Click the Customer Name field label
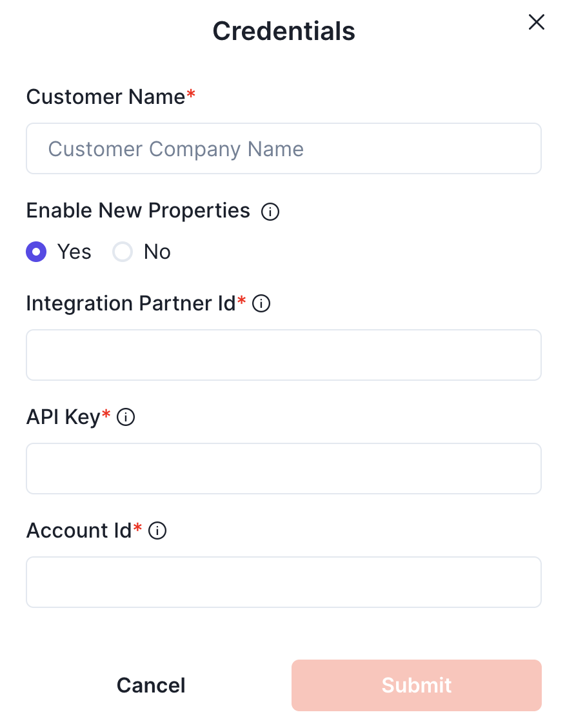The height and width of the screenshot is (728, 565). (105, 97)
